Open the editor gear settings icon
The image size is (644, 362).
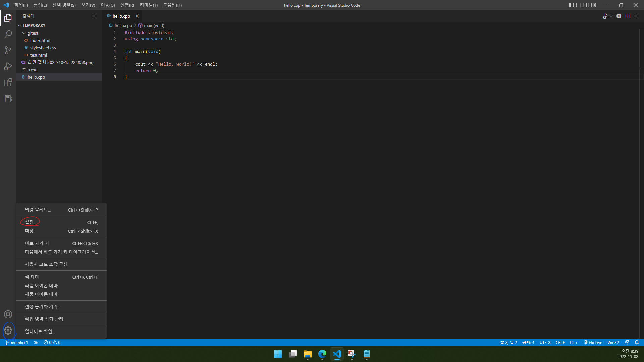(x=619, y=16)
